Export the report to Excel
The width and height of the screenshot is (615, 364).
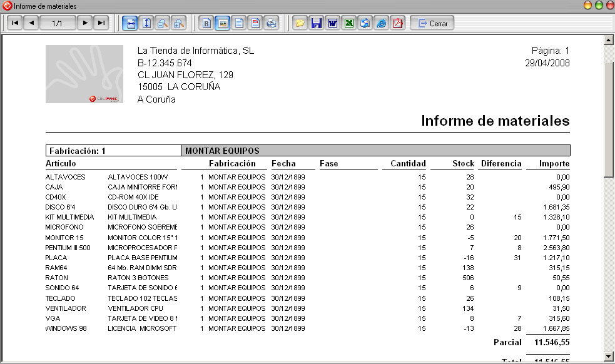(349, 23)
